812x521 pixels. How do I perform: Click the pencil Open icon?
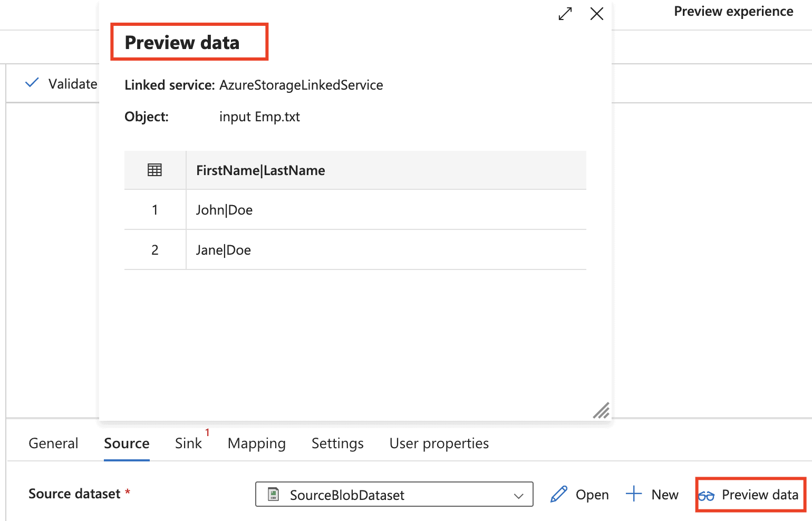[558, 495]
